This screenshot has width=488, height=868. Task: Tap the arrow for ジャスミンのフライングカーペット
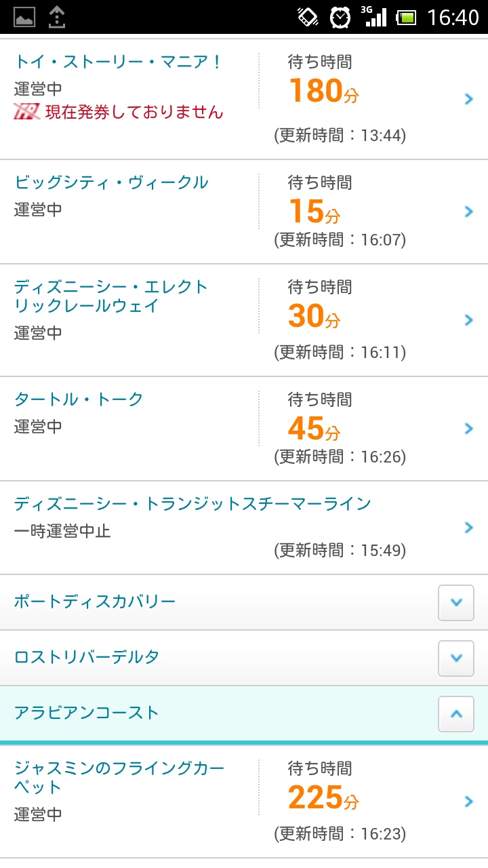[x=468, y=802]
